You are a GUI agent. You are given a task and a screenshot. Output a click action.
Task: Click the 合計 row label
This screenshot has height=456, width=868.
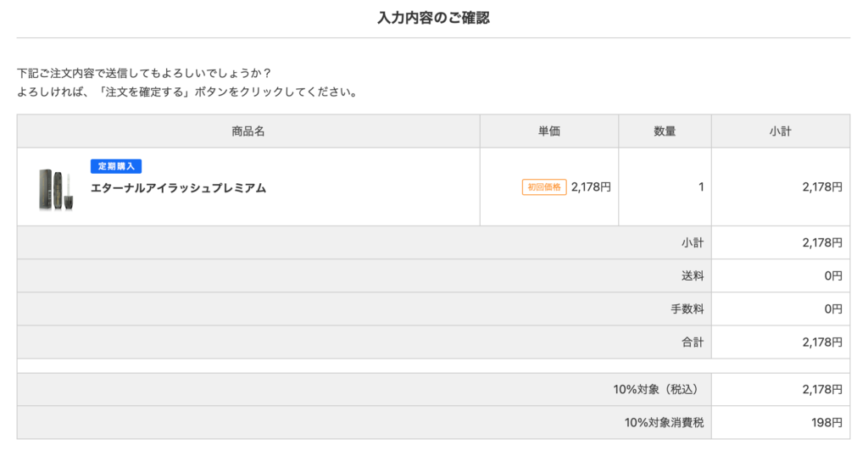tap(693, 342)
